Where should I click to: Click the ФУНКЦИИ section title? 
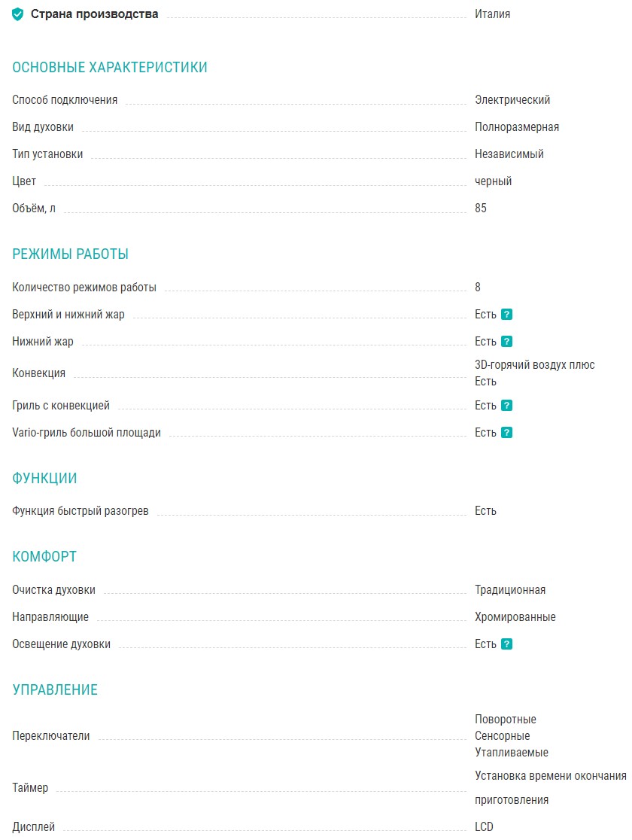44,479
